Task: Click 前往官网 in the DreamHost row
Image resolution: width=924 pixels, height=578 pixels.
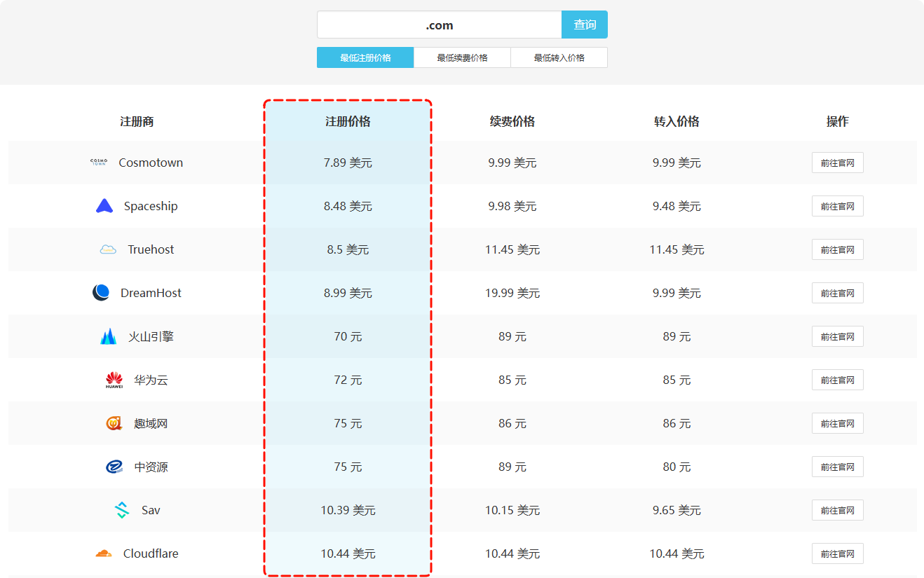Action: 837,293
